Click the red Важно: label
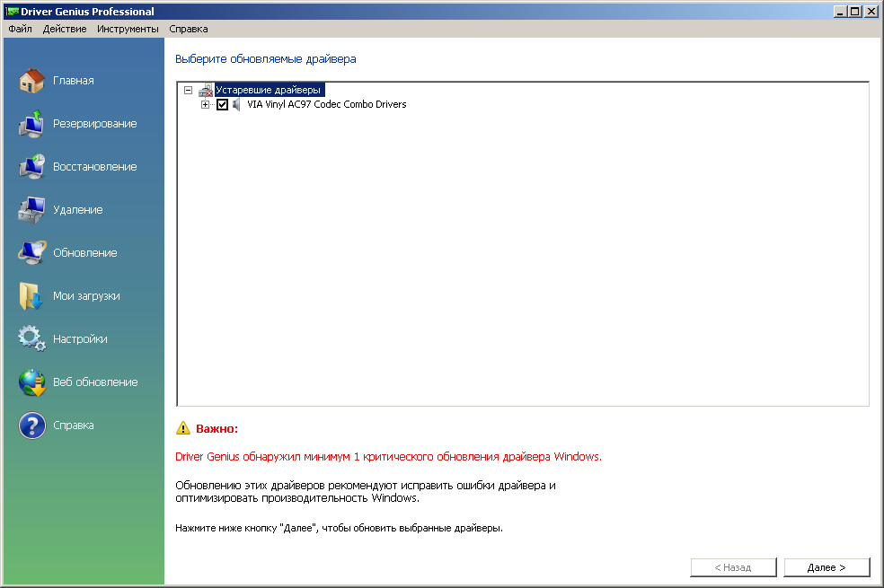Image resolution: width=884 pixels, height=588 pixels. click(x=217, y=428)
